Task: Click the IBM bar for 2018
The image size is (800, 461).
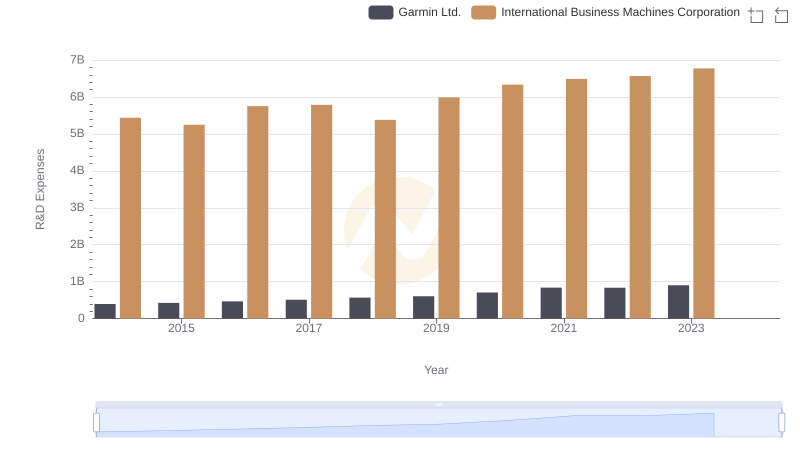Action: pos(385,219)
